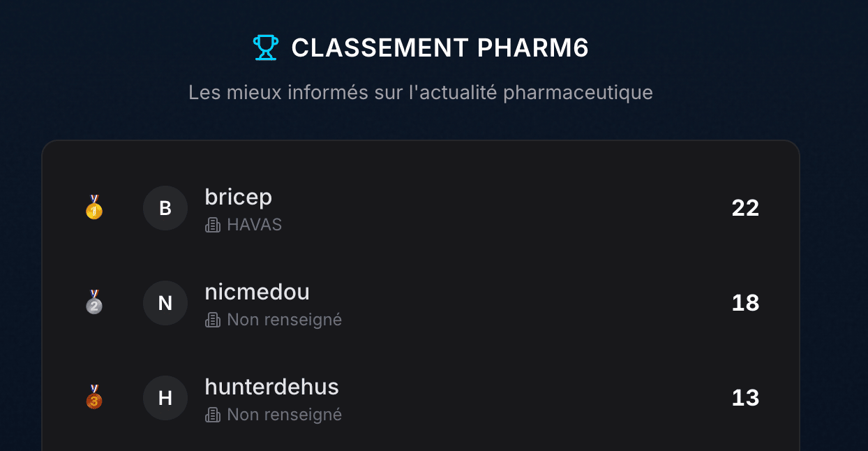Screen dimensions: 868x451
Task: Click the silver second-place medal icon
Action: click(x=94, y=302)
